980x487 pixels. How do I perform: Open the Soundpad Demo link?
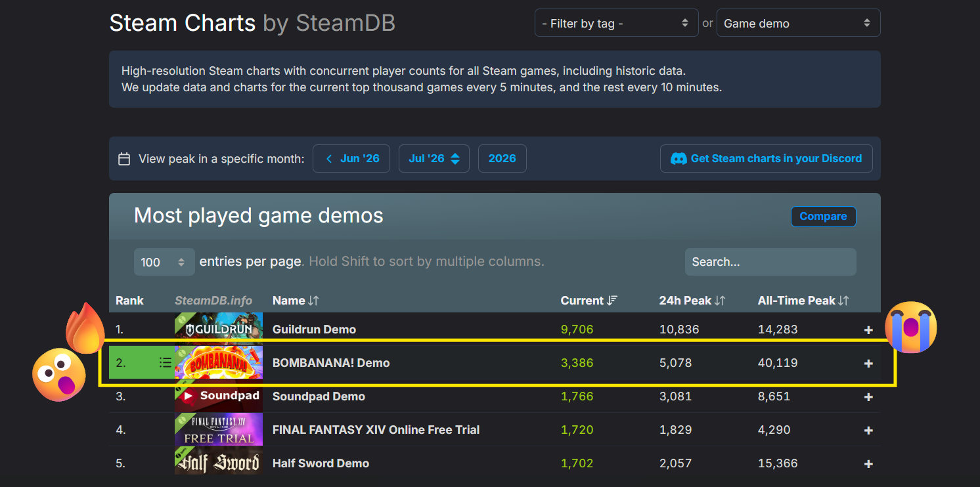pyautogui.click(x=319, y=396)
